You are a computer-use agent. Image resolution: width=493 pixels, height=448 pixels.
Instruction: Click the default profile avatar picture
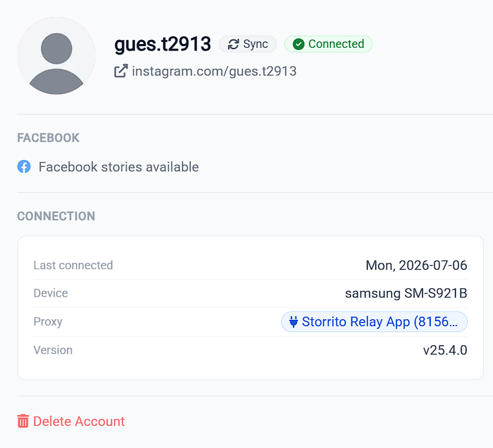pyautogui.click(x=56, y=56)
